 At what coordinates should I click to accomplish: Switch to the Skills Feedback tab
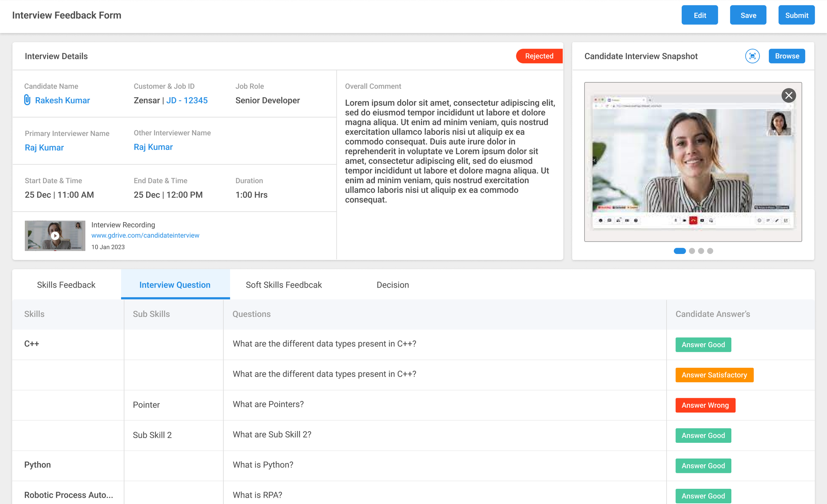tap(66, 285)
